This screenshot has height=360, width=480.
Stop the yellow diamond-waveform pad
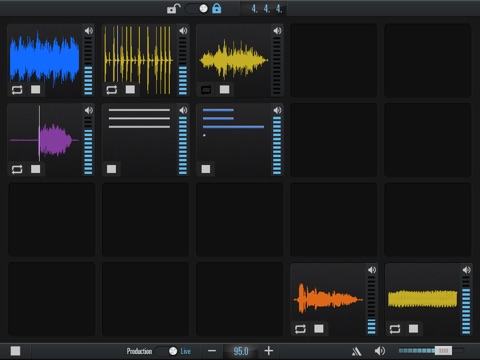(x=225, y=89)
